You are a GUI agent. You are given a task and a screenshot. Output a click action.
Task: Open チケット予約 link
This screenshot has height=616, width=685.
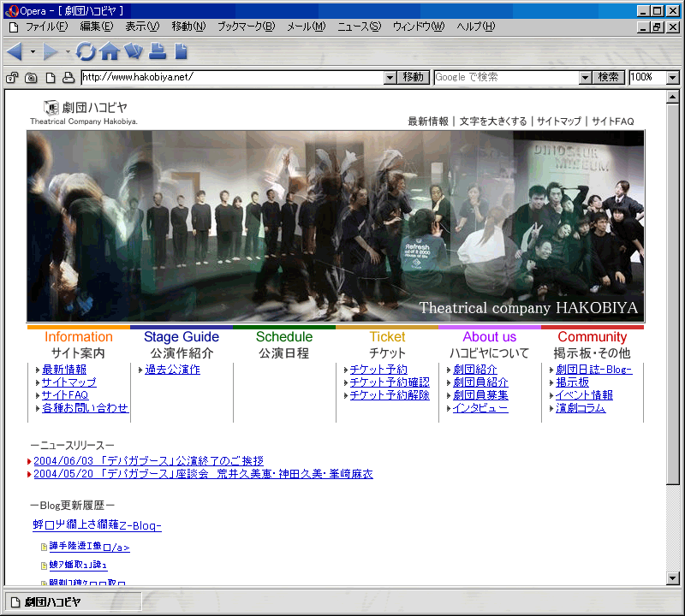378,370
